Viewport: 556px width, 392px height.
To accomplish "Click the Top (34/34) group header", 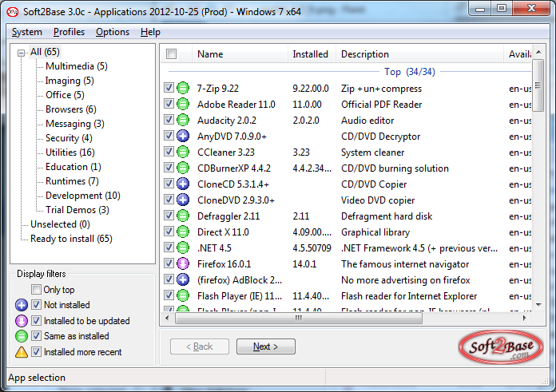I will point(410,72).
